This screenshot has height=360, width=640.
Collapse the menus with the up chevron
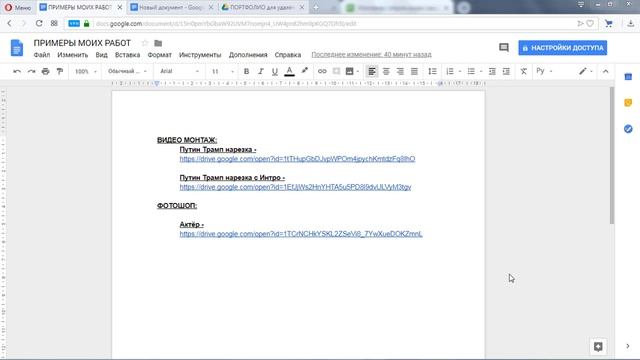coord(606,71)
